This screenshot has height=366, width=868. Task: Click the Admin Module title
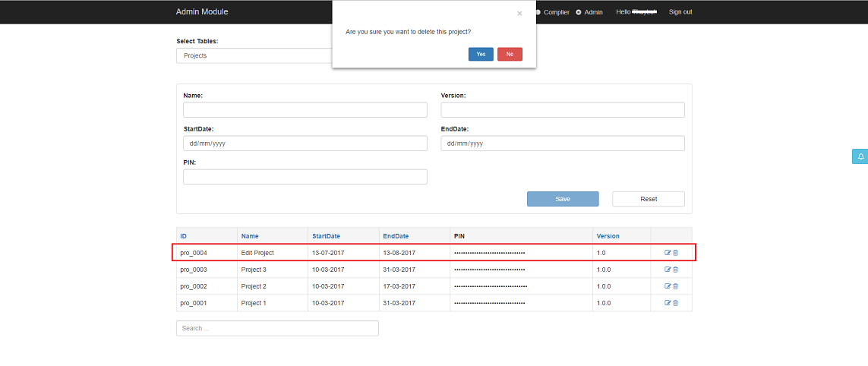[x=202, y=11]
